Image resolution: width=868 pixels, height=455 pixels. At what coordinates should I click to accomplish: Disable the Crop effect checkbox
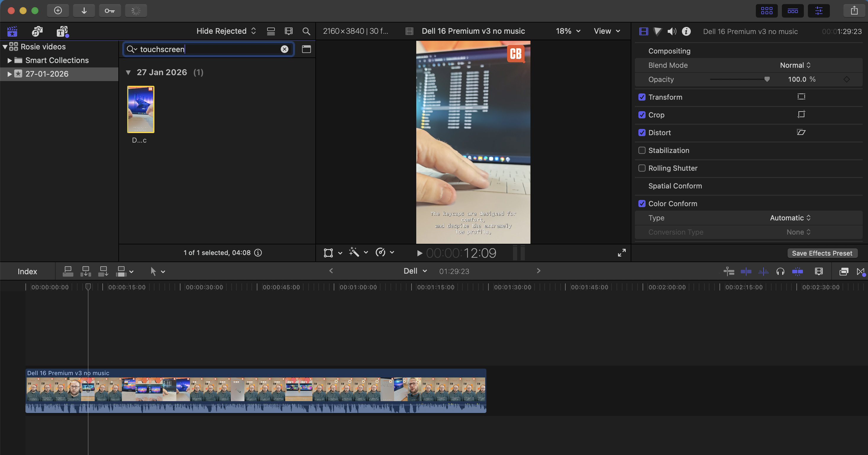(x=642, y=114)
